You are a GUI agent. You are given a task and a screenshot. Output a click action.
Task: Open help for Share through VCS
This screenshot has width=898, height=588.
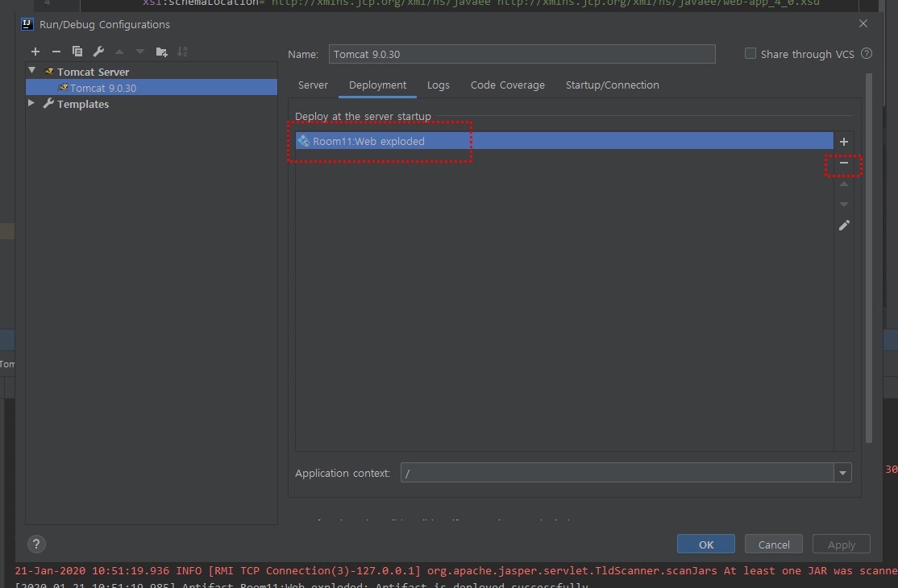coord(867,54)
